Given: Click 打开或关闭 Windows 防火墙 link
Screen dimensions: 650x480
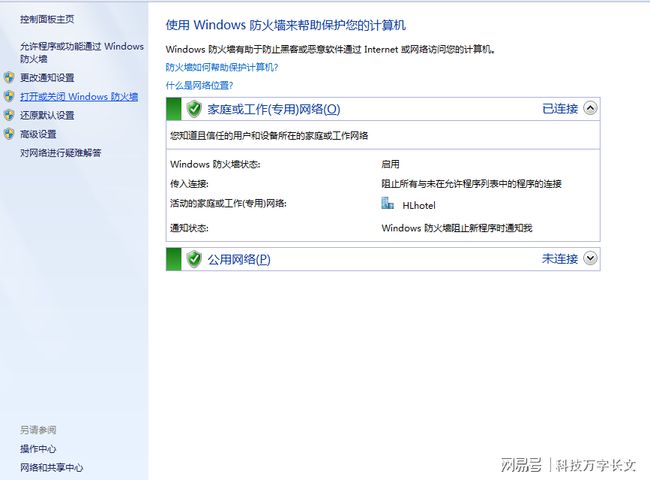Looking at the screenshot, I should (x=79, y=97).
